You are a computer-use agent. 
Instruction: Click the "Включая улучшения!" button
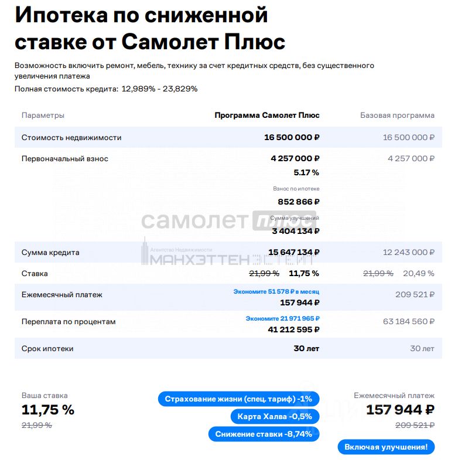pyautogui.click(x=386, y=447)
